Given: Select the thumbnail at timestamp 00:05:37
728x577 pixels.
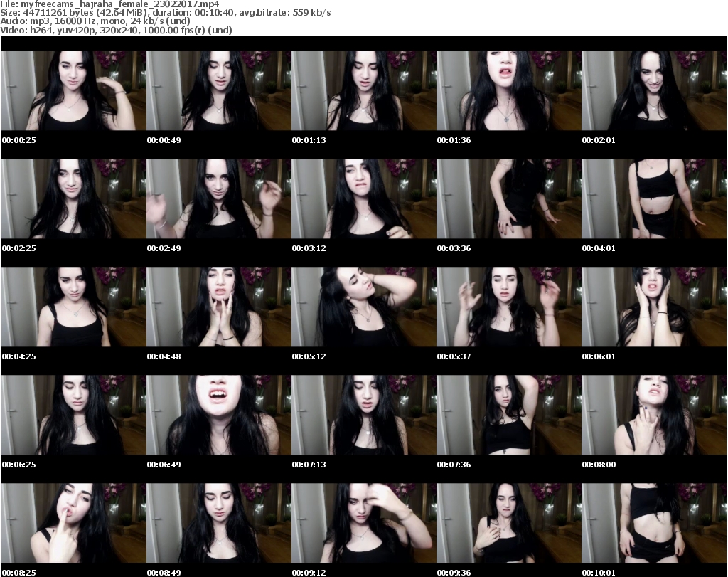Looking at the screenshot, I should pos(508,307).
